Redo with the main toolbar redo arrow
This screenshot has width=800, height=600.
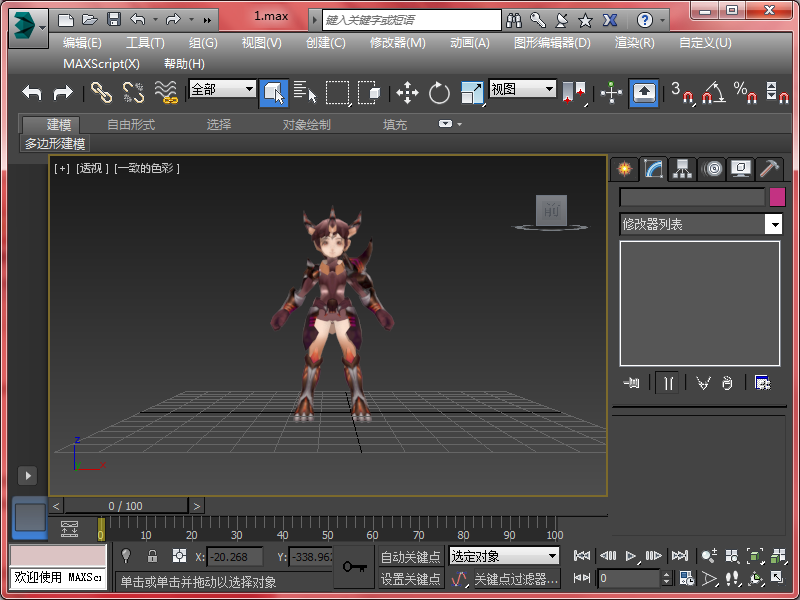point(63,93)
